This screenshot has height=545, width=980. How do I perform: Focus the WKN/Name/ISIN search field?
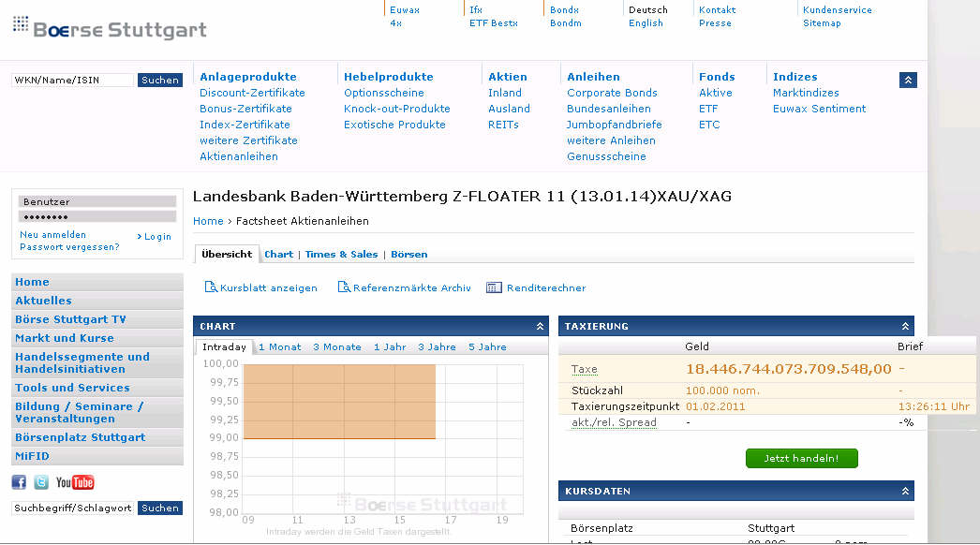coord(72,80)
